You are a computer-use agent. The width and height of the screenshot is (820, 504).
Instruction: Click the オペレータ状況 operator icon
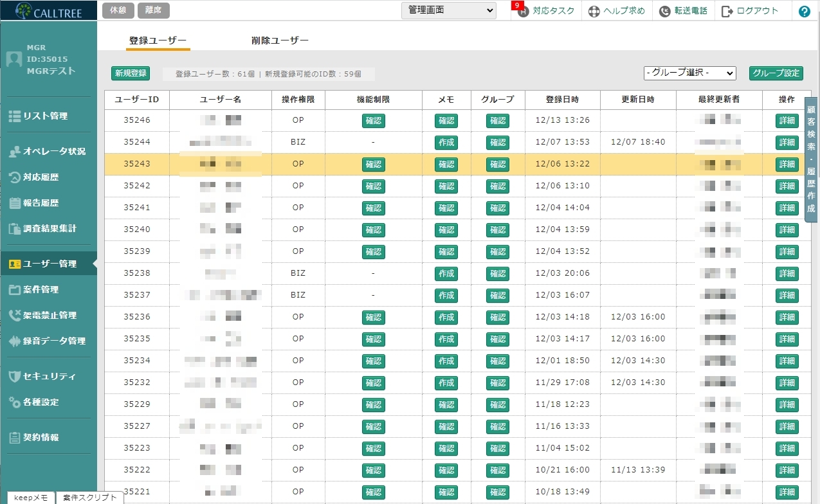click(x=15, y=152)
